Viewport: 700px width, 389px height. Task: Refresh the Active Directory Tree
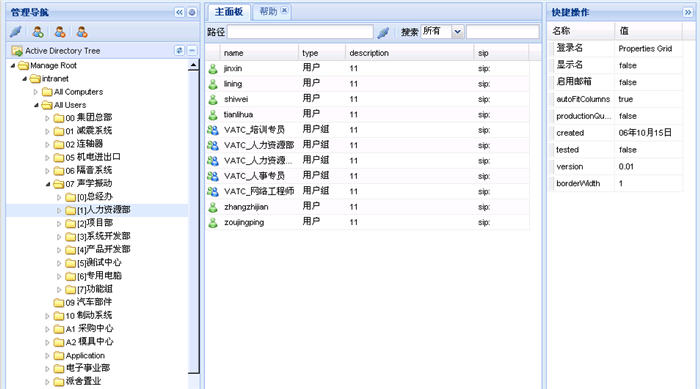pos(179,50)
